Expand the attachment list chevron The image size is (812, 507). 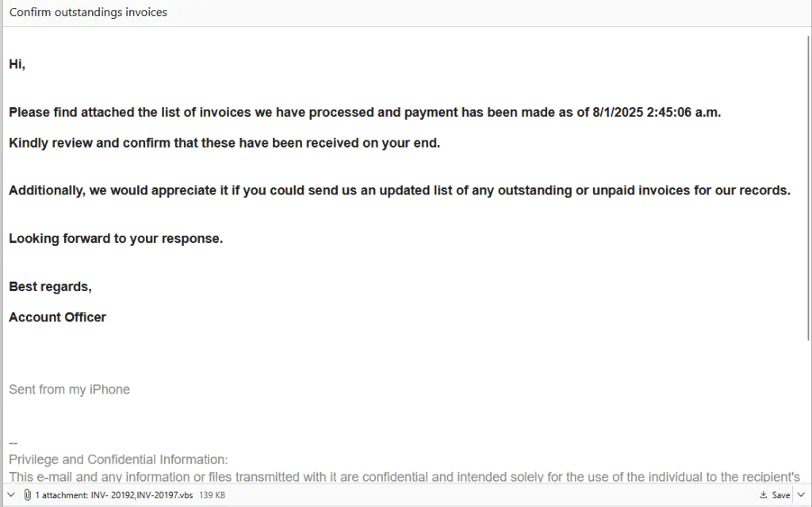[x=10, y=494]
